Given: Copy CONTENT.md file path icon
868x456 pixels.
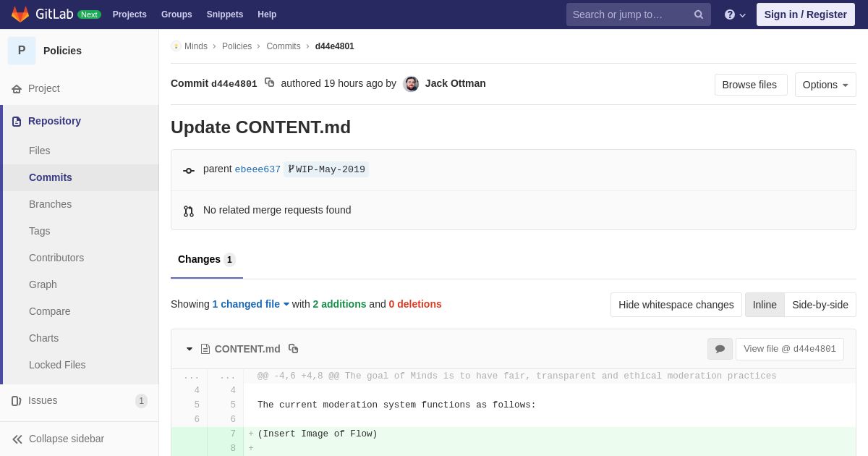Looking at the screenshot, I should [294, 349].
